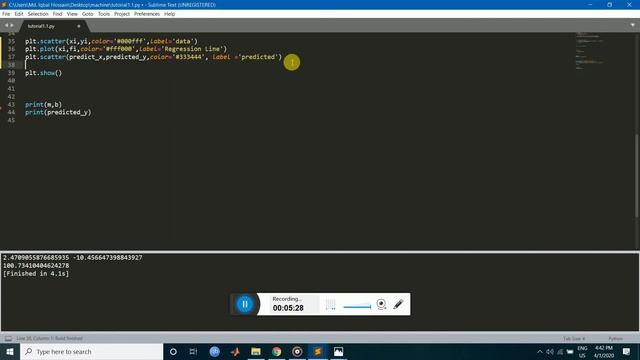Viewport: 640px width, 360px height.
Task: Open the Selection menu
Action: (38, 14)
